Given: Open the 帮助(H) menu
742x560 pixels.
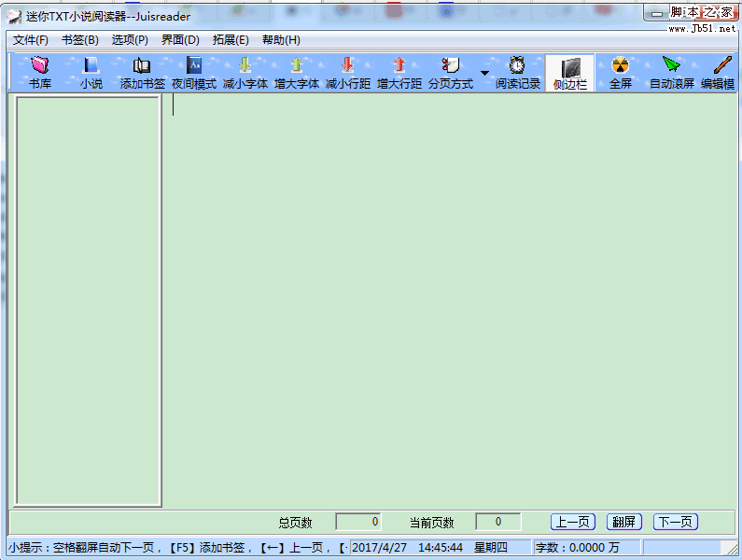Looking at the screenshot, I should tap(281, 40).
